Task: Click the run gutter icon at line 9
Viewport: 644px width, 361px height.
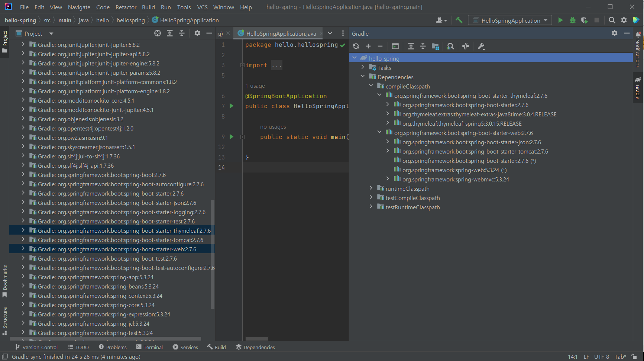Action: pyautogui.click(x=232, y=137)
